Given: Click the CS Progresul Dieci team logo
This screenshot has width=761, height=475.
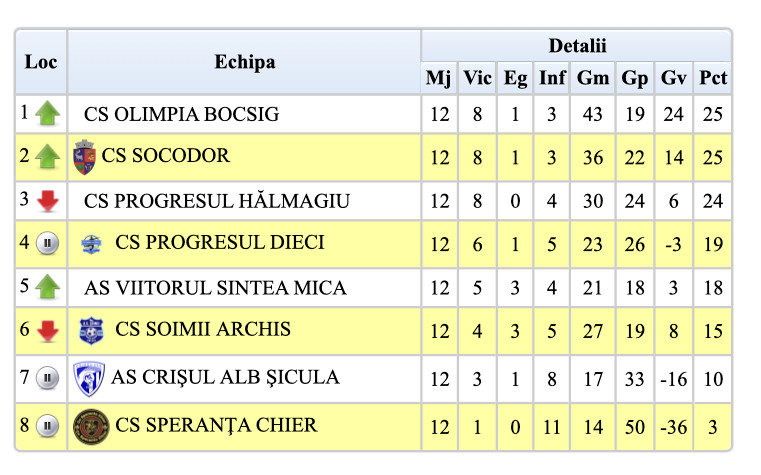Looking at the screenshot, I should (92, 244).
